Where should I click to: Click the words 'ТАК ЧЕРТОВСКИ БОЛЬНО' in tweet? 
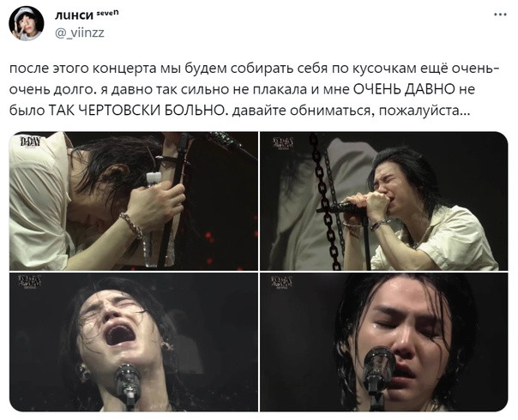[x=136, y=111]
